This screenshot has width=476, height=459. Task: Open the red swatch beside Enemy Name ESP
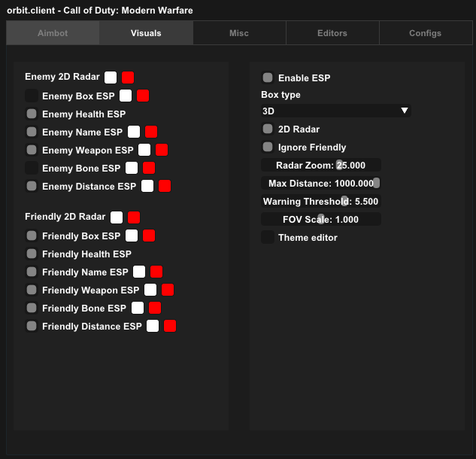tap(151, 132)
